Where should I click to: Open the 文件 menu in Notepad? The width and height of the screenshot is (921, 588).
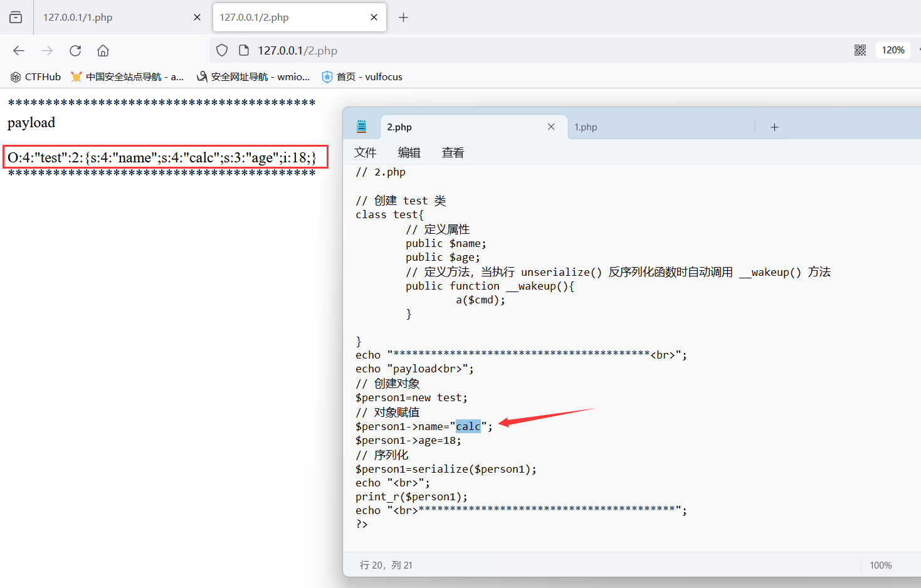(366, 152)
